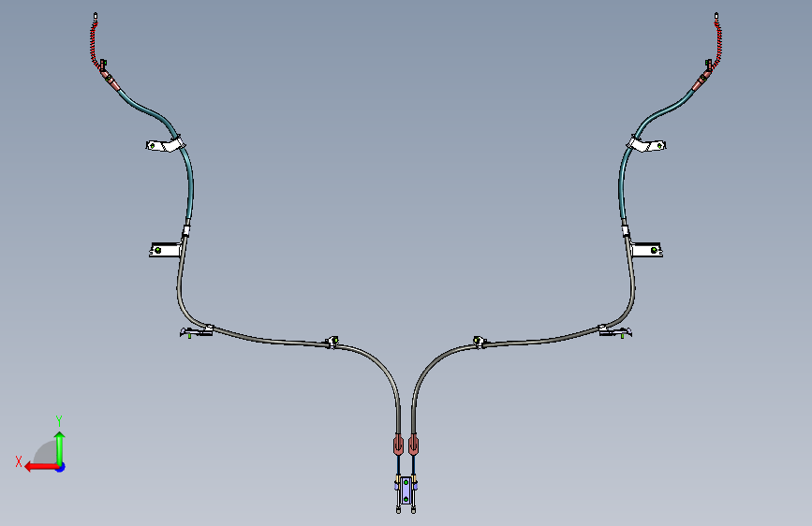Select the left red connector sleeve near the bottom

tap(398, 446)
